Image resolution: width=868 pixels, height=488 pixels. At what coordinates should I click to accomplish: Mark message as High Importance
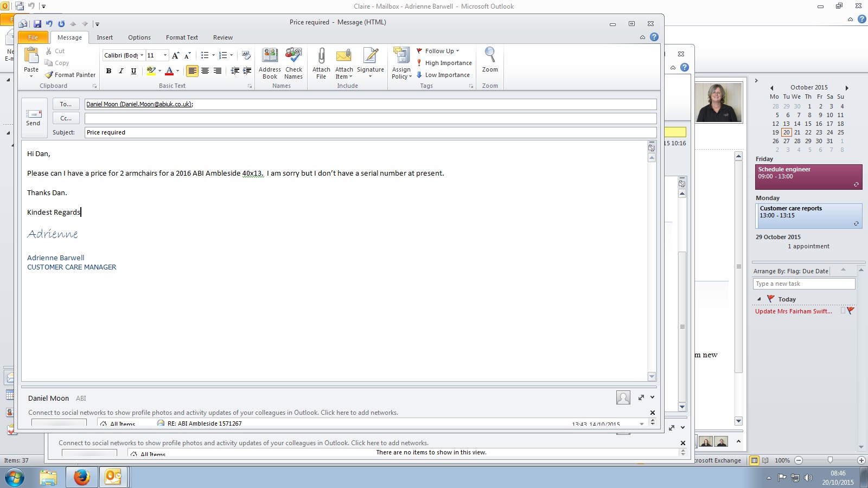pyautogui.click(x=444, y=63)
